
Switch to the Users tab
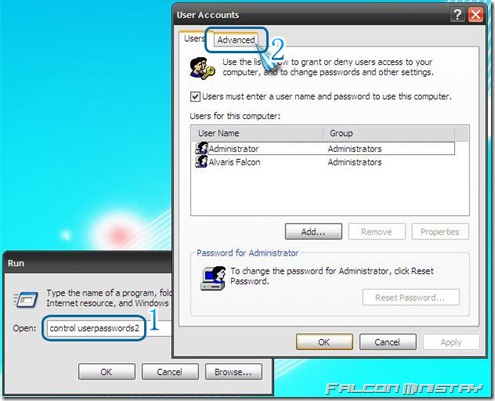(194, 39)
